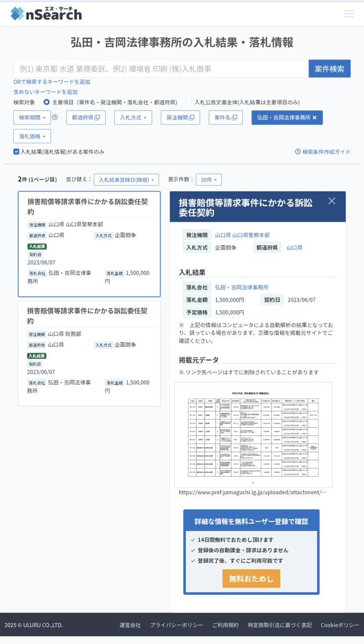Click the 掲載元データ heading

[x=199, y=360]
